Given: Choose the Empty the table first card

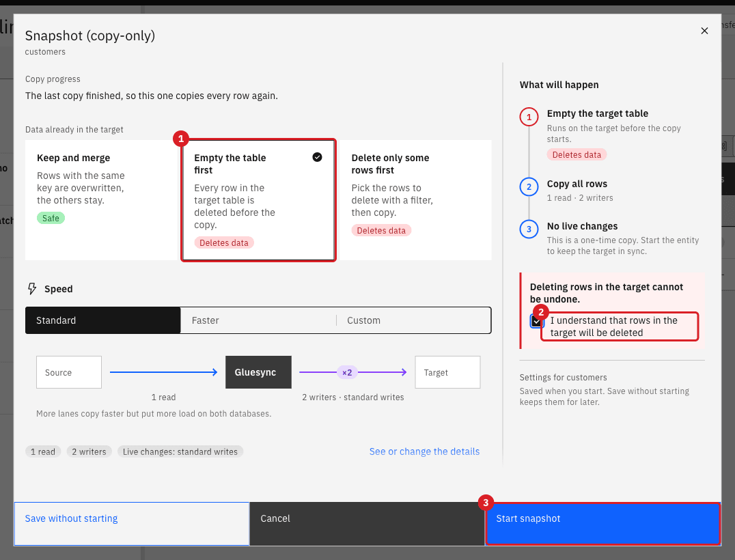Looking at the screenshot, I should (x=258, y=200).
